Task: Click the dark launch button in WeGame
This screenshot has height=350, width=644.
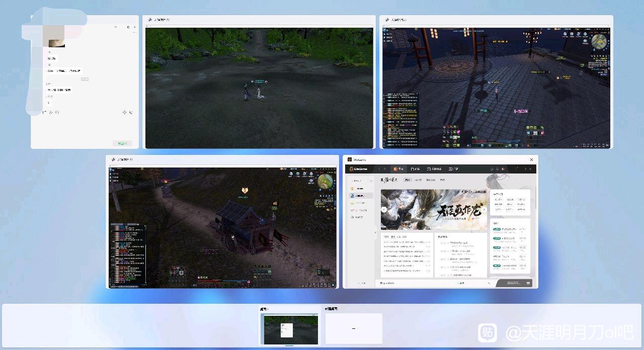Action: click(x=514, y=283)
